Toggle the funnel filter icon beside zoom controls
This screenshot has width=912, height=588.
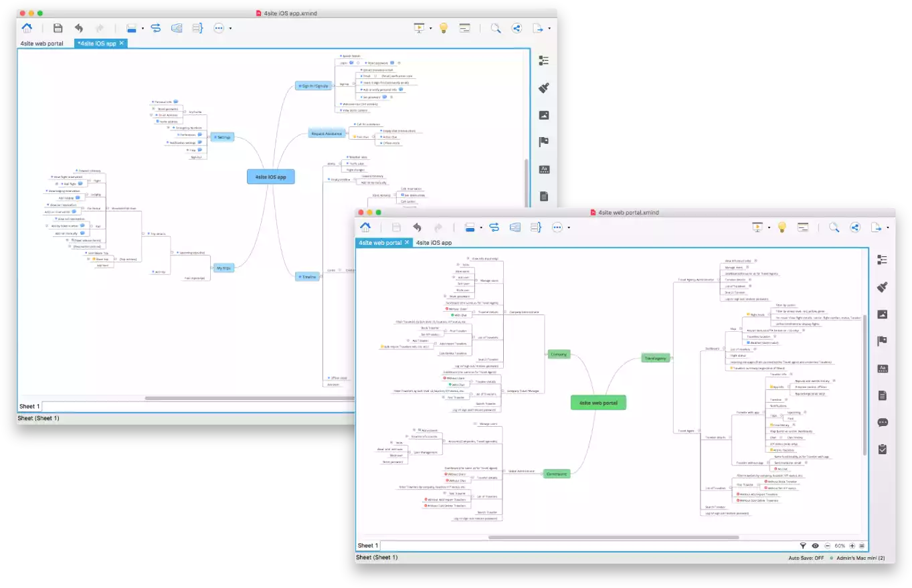(x=804, y=546)
